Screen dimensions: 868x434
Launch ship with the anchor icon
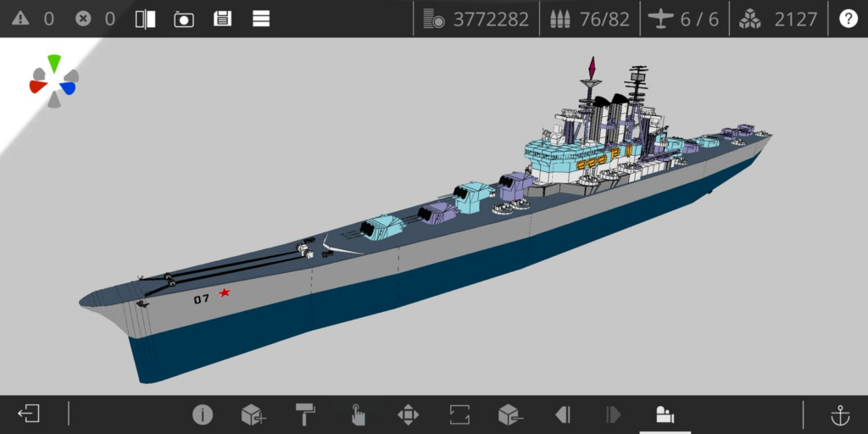click(839, 415)
